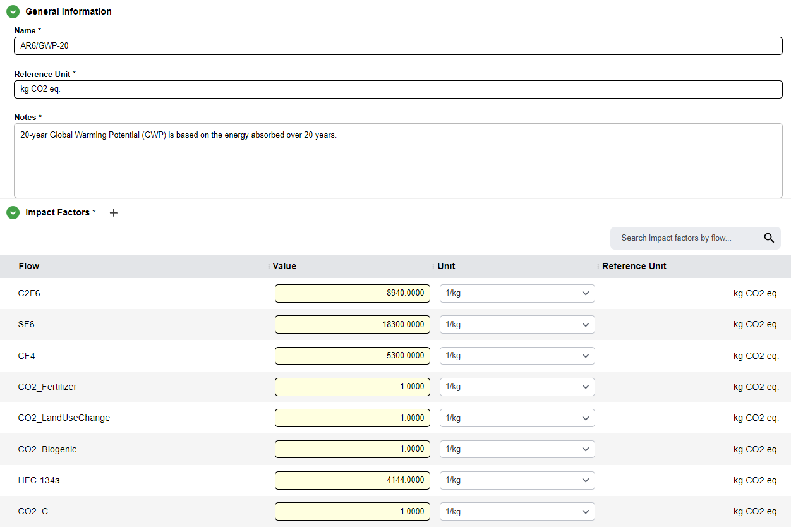Open the unit dropdown for CO2_Fertilizer

517,387
